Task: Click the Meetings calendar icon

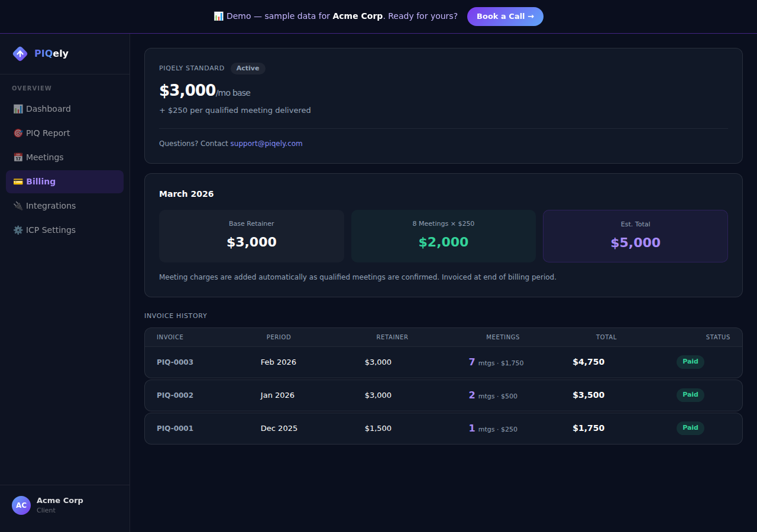Action: click(18, 157)
